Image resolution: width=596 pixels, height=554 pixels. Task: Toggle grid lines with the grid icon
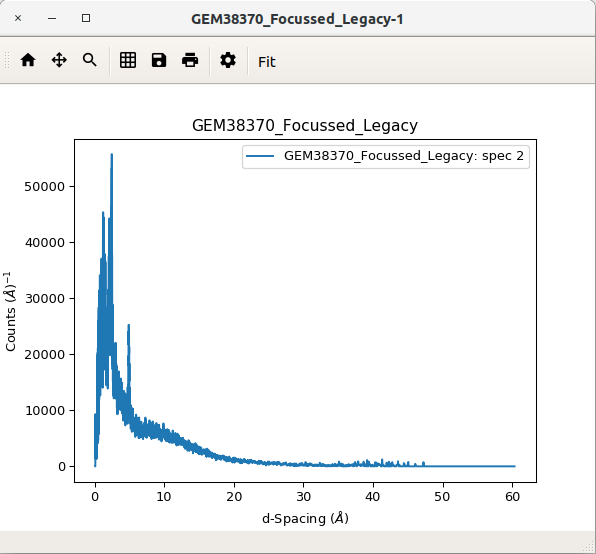point(128,60)
